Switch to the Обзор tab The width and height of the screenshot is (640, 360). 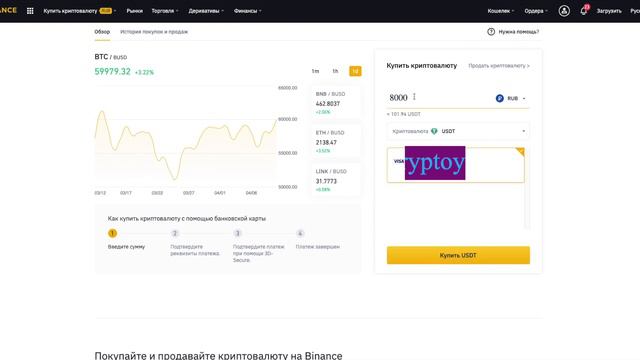click(102, 31)
